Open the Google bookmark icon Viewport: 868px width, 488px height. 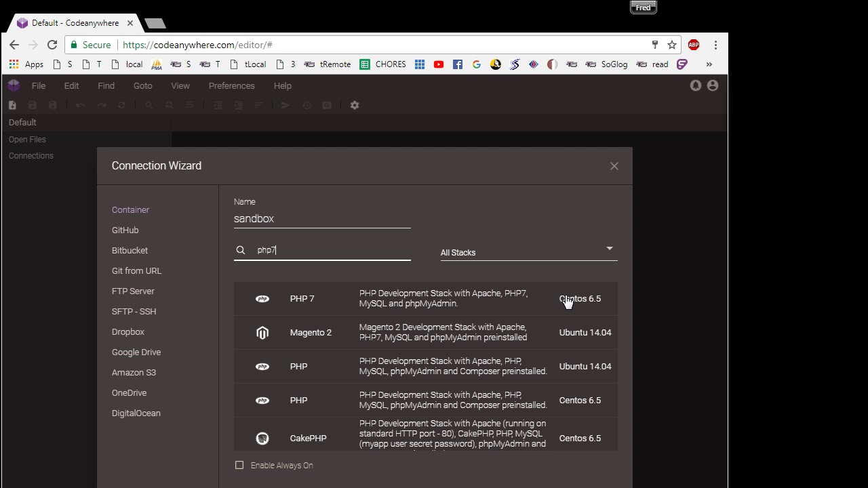[477, 64]
